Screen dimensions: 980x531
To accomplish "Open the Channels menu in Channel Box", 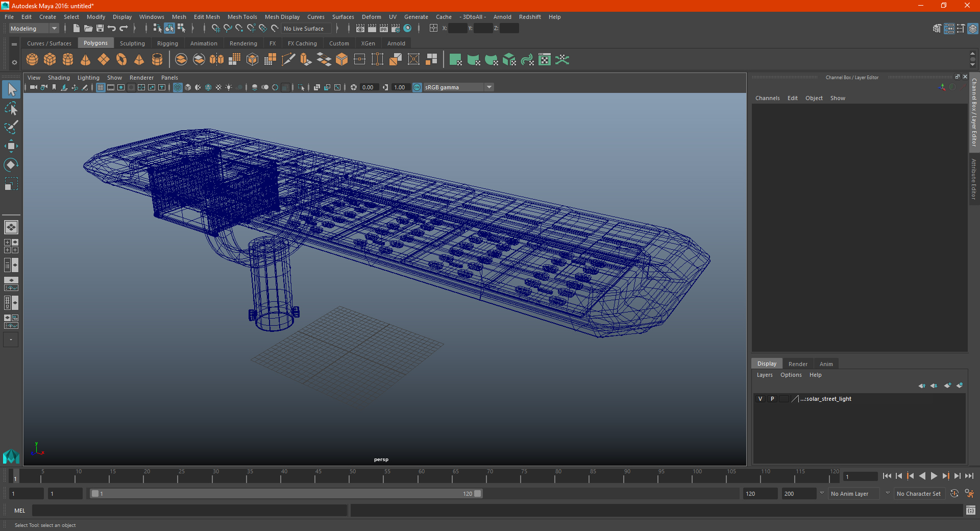I will (x=767, y=98).
